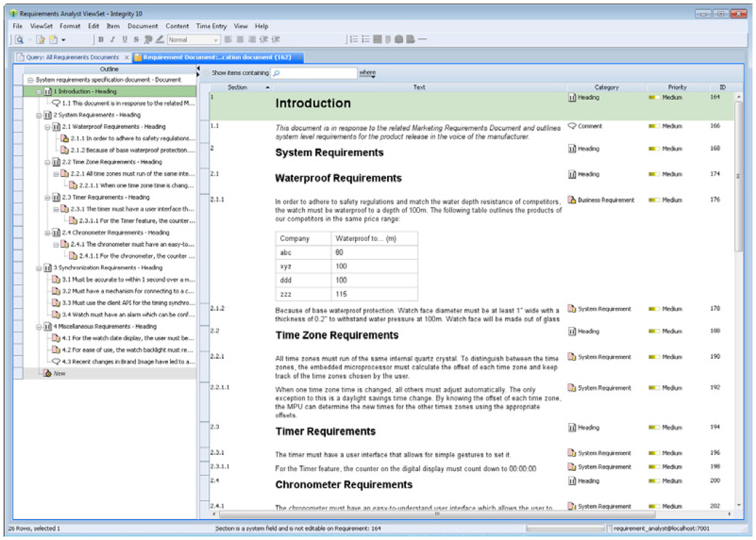Open the File menu
This screenshot has width=756, height=540.
[x=18, y=26]
